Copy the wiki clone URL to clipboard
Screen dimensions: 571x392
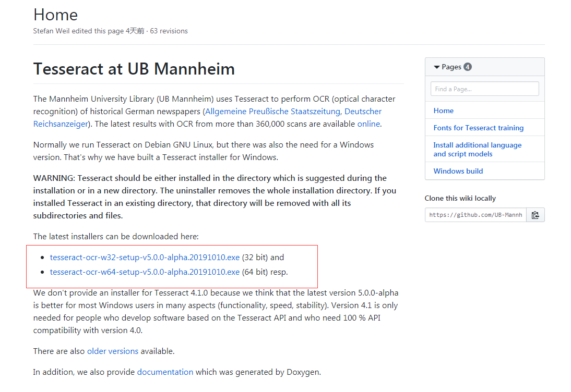(536, 214)
